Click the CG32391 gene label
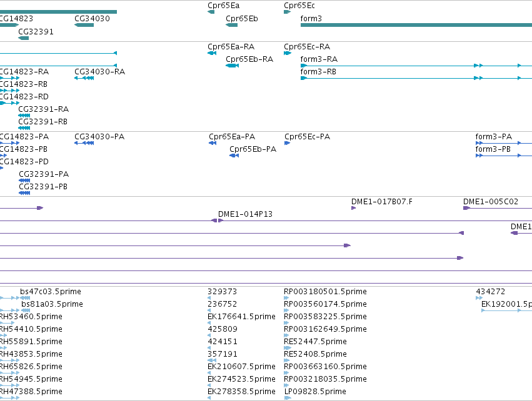532x401 pixels. (36, 32)
